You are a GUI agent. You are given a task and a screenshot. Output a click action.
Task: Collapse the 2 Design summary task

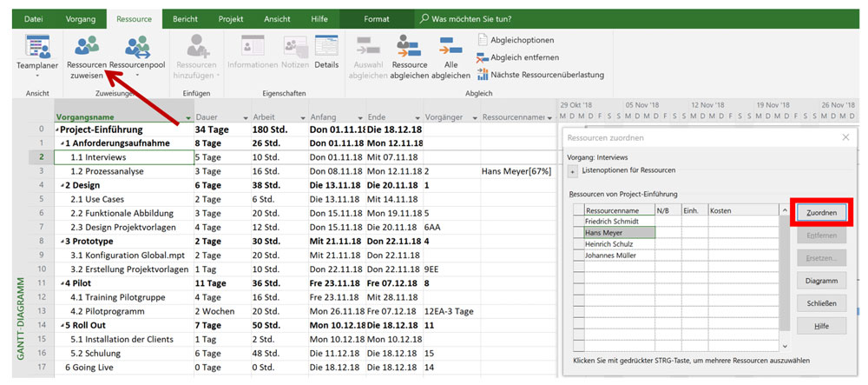(x=62, y=186)
